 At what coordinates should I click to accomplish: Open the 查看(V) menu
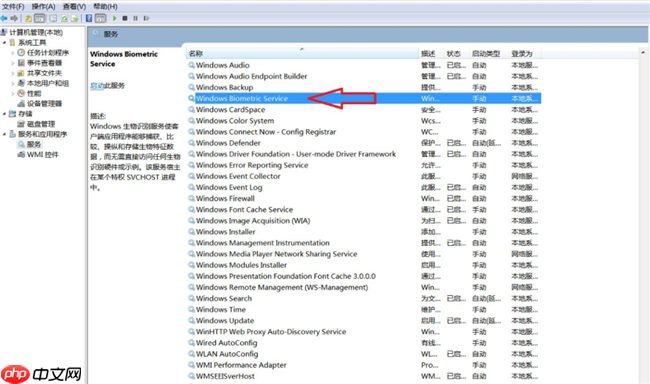click(74, 7)
